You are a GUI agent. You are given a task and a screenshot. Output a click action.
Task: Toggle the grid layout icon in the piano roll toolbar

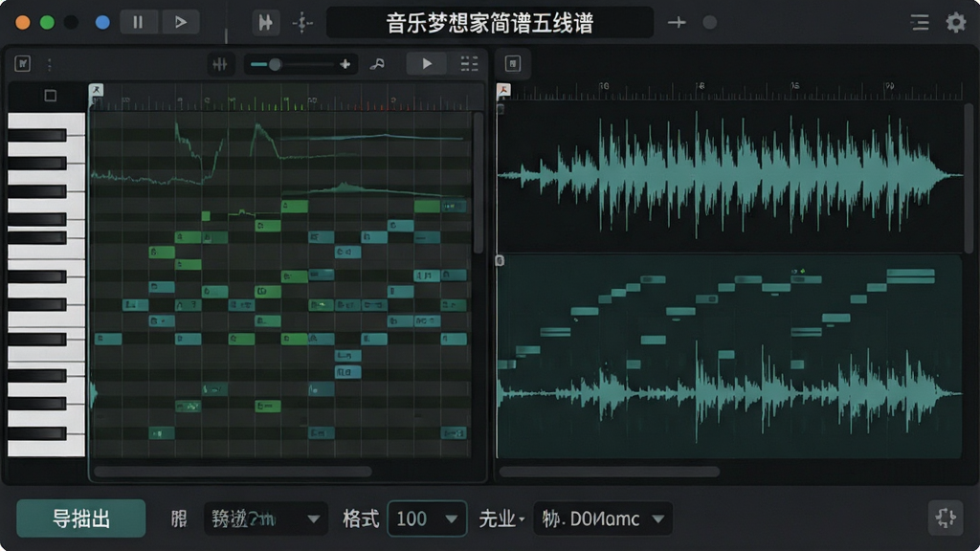pyautogui.click(x=469, y=64)
